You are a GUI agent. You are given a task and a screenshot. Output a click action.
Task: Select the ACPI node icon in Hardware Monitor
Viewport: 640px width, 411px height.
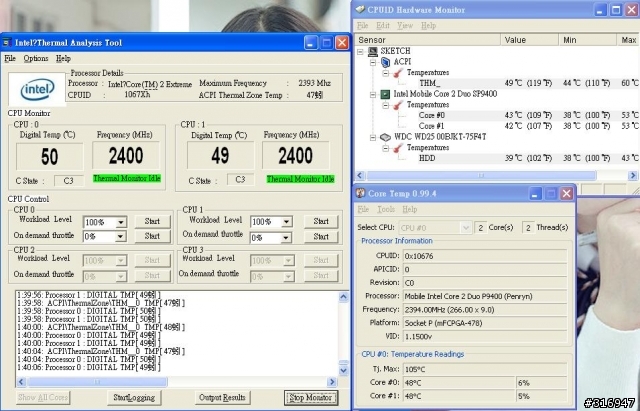pyautogui.click(x=386, y=62)
